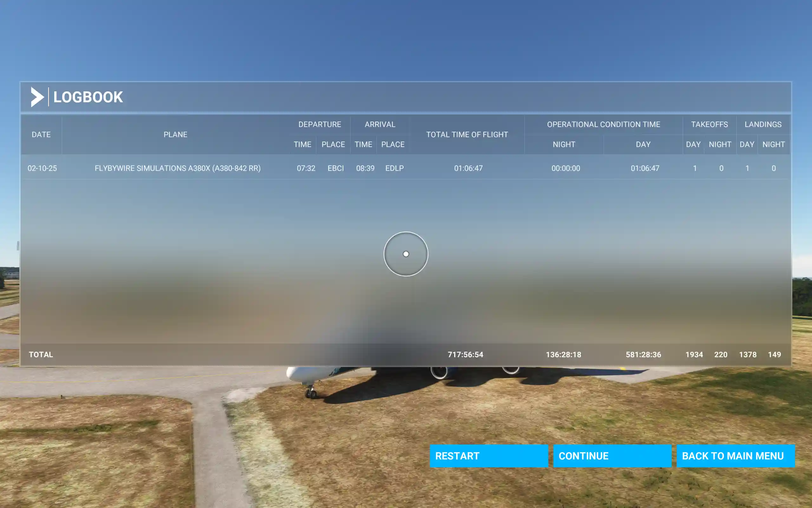Click departure place EBCI
This screenshot has width=812, height=508.
336,168
